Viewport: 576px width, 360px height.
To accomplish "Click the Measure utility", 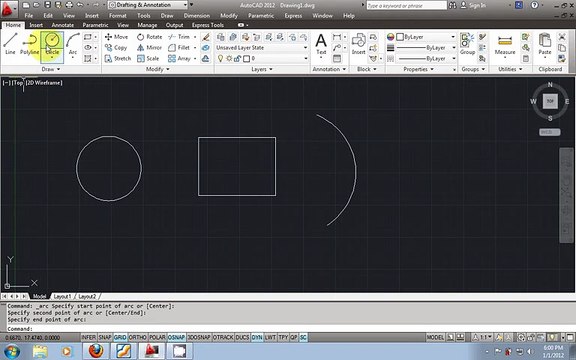I will tap(505, 45).
